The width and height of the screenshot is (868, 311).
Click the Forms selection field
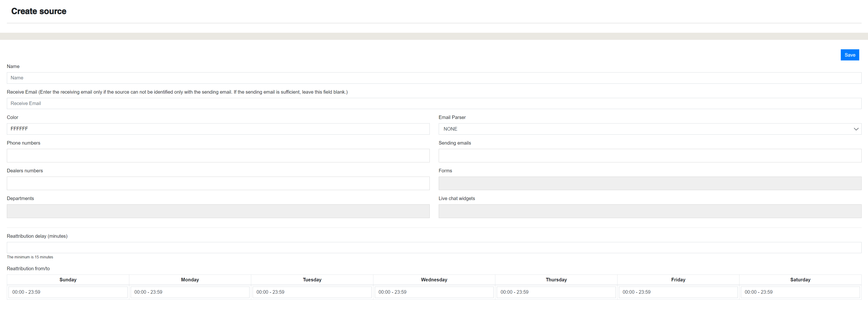point(650,183)
